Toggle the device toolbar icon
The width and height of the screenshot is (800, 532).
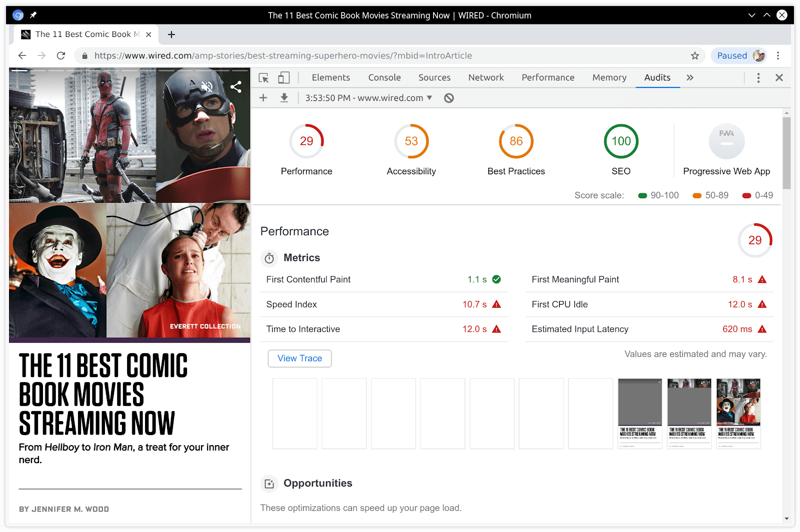[x=284, y=77]
